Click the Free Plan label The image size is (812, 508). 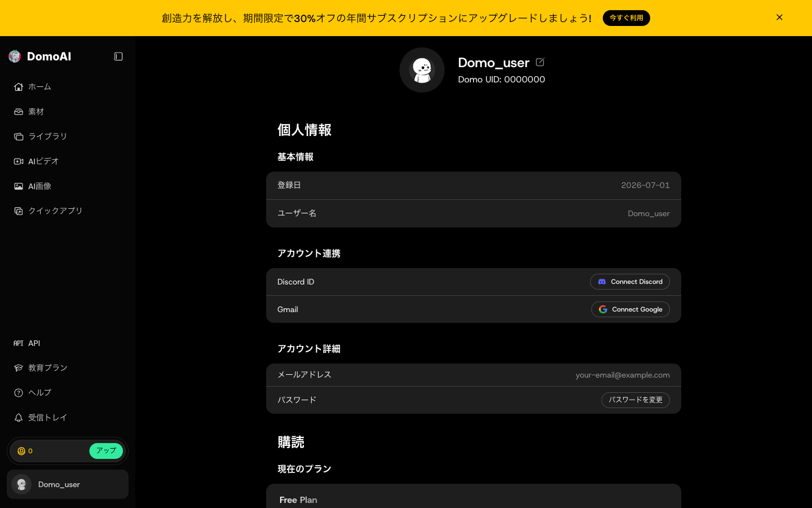coord(298,500)
